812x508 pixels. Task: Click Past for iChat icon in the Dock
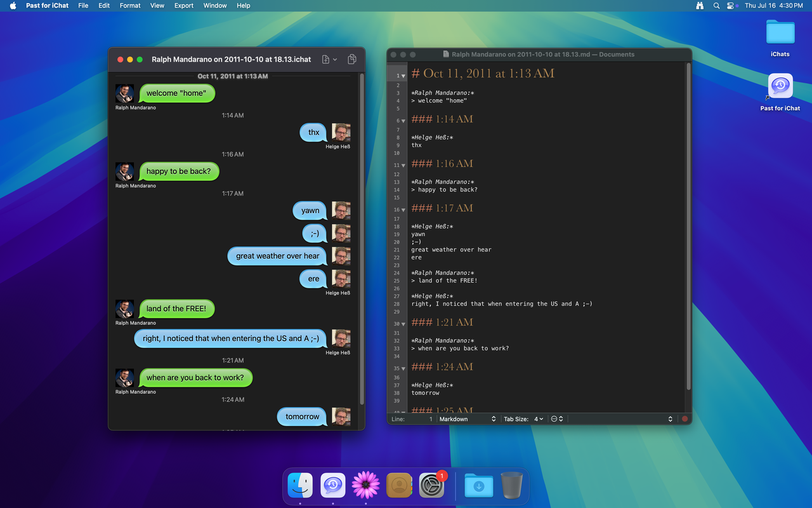pos(333,486)
